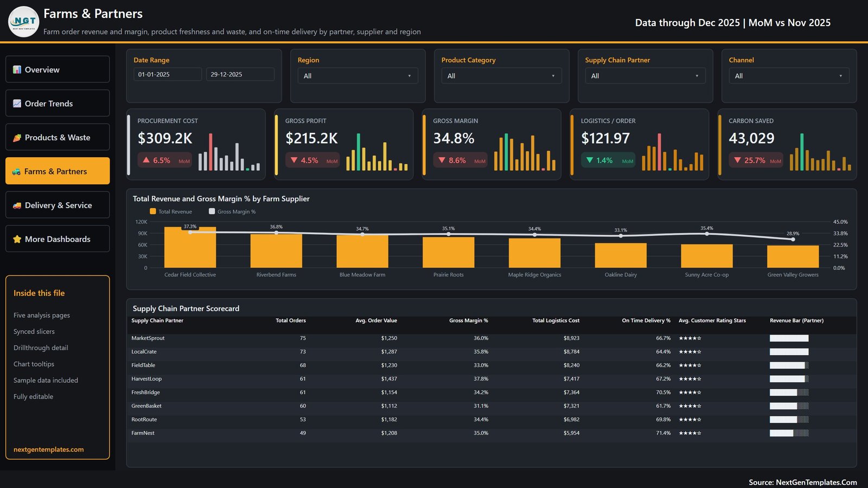Click the More Dashboards star icon
This screenshot has height=488, width=868.
pyautogui.click(x=17, y=239)
